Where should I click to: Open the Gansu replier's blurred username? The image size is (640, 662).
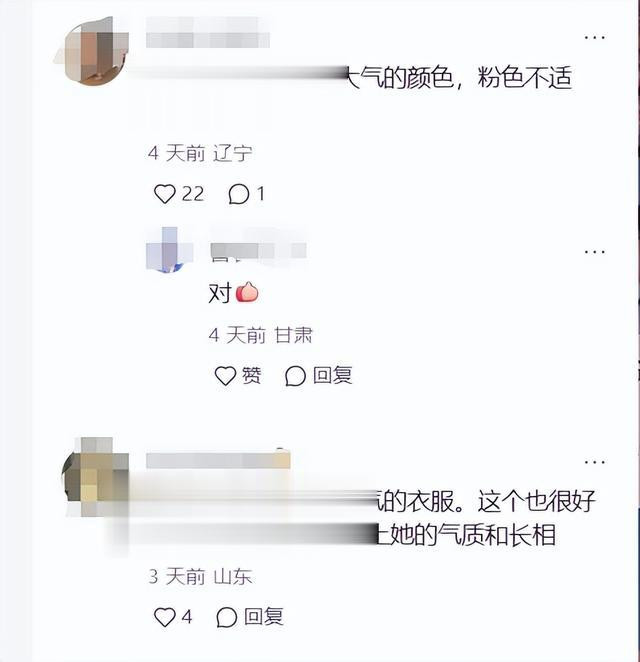coord(258,250)
